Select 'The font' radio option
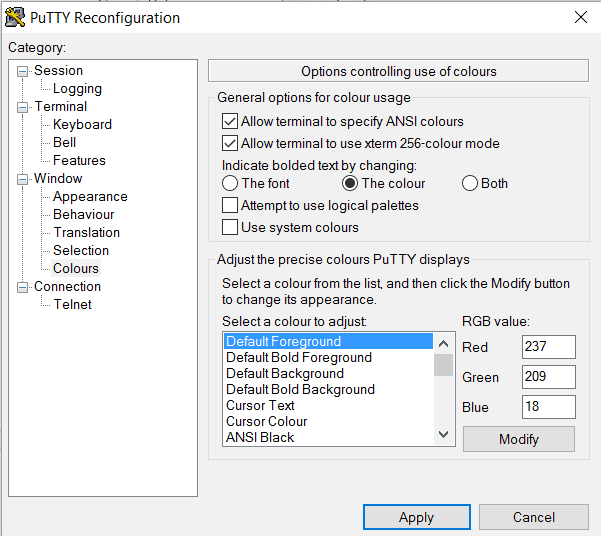This screenshot has height=536, width=601. click(x=231, y=183)
